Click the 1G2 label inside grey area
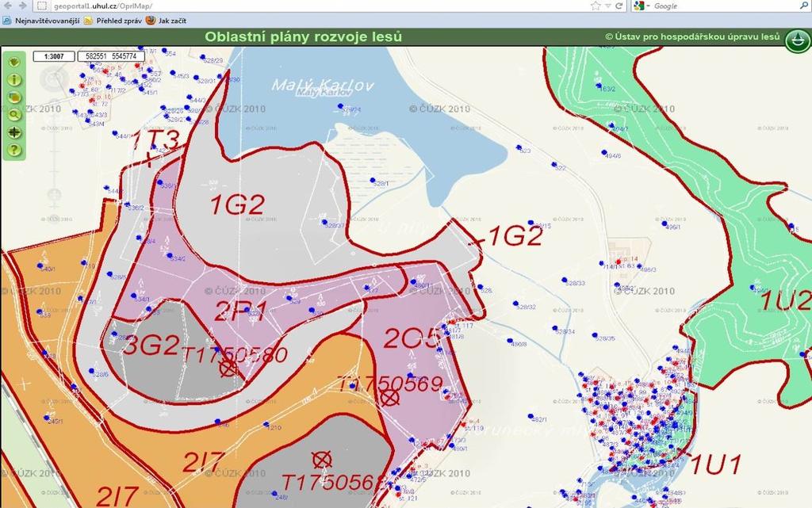Screen dimensions: 812x508 tap(237, 204)
